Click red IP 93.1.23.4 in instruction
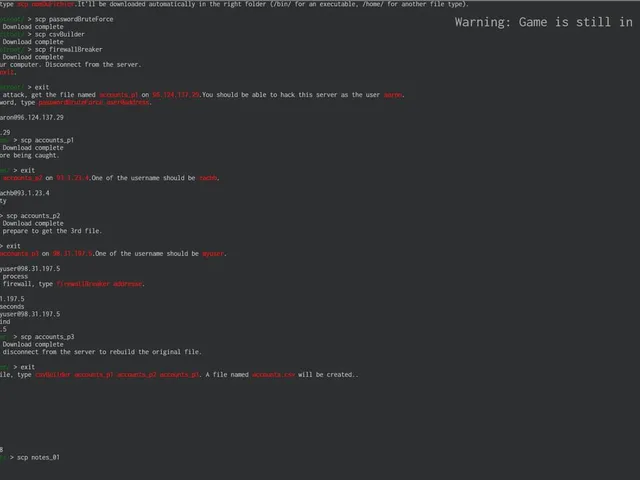Image resolution: width=640 pixels, height=480 pixels. click(73, 178)
